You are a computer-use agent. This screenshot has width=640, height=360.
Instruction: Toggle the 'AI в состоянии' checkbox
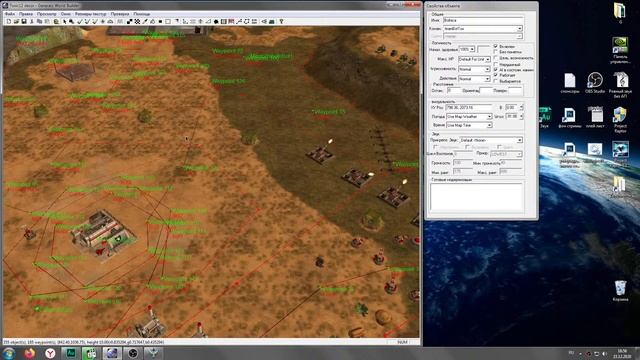coord(496,70)
